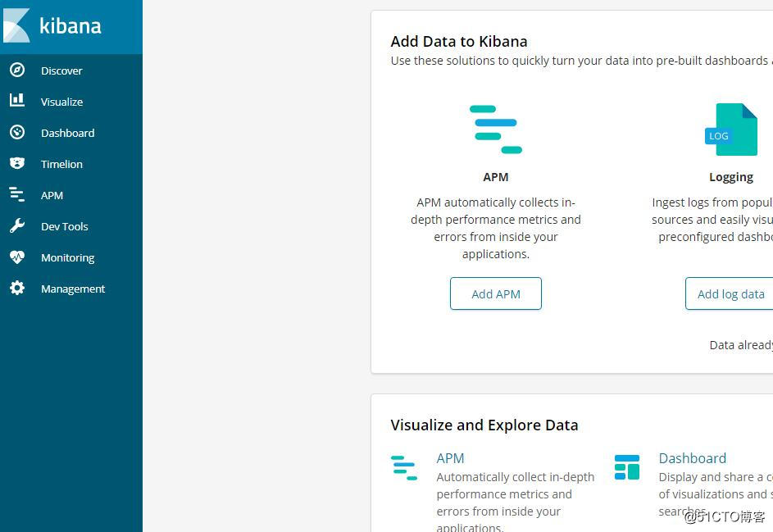The height and width of the screenshot is (532, 773).
Task: Click the 'Visualize and Explore Data' heading
Action: coord(484,425)
